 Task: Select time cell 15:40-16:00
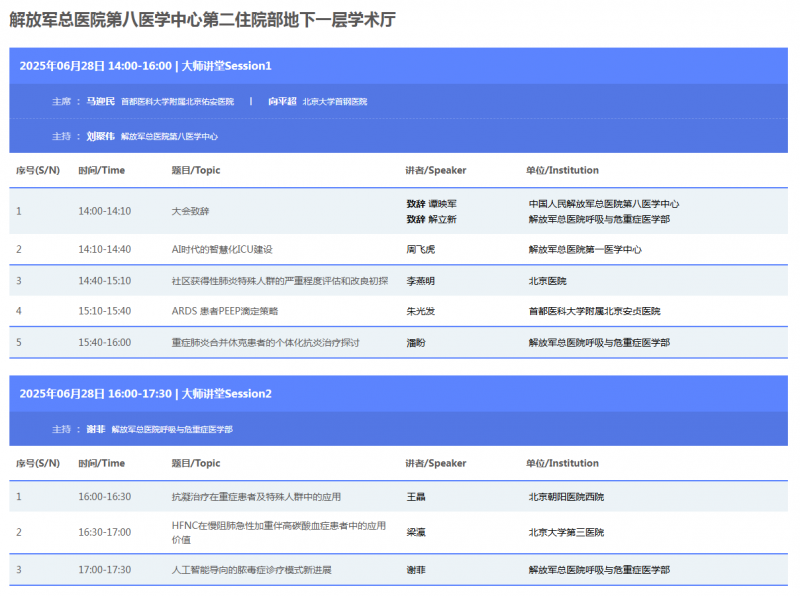[105, 343]
